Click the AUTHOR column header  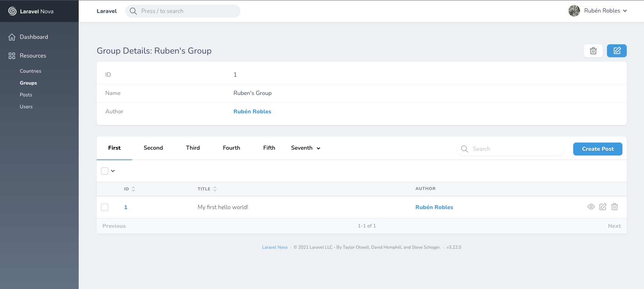425,189
